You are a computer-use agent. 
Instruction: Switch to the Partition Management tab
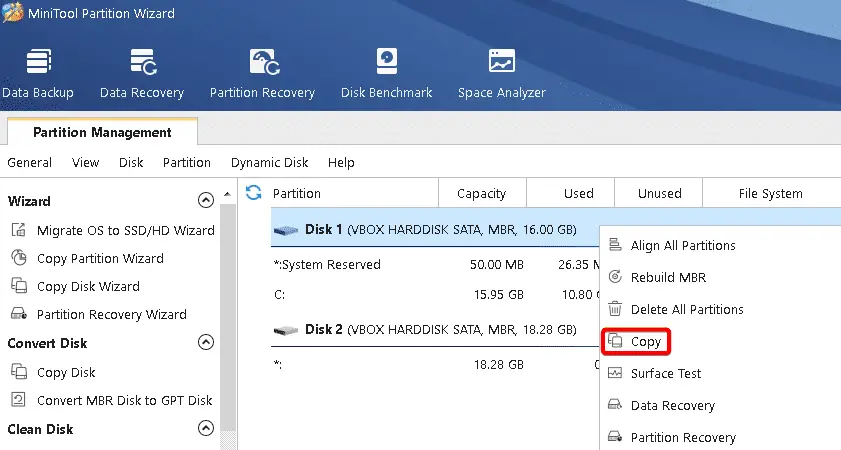102,132
